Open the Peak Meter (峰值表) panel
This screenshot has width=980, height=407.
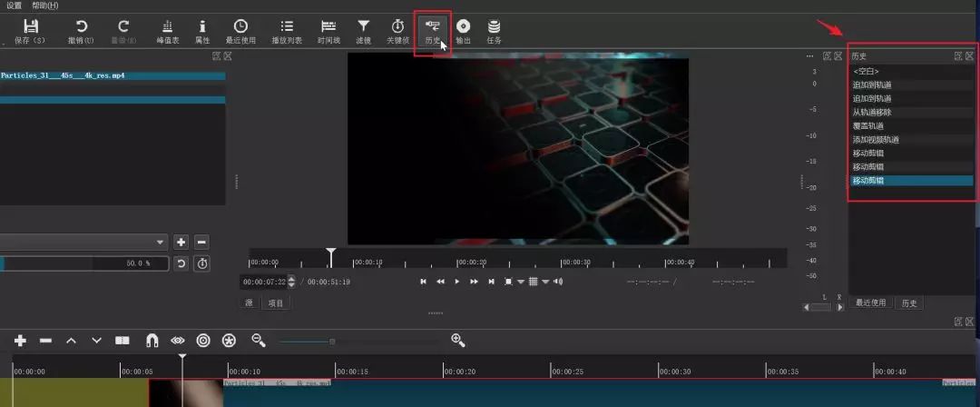coord(168,31)
